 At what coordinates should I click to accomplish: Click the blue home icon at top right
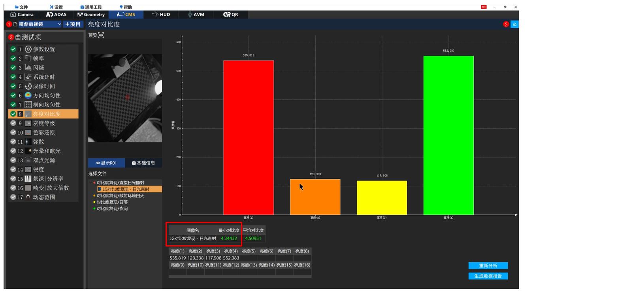514,25
